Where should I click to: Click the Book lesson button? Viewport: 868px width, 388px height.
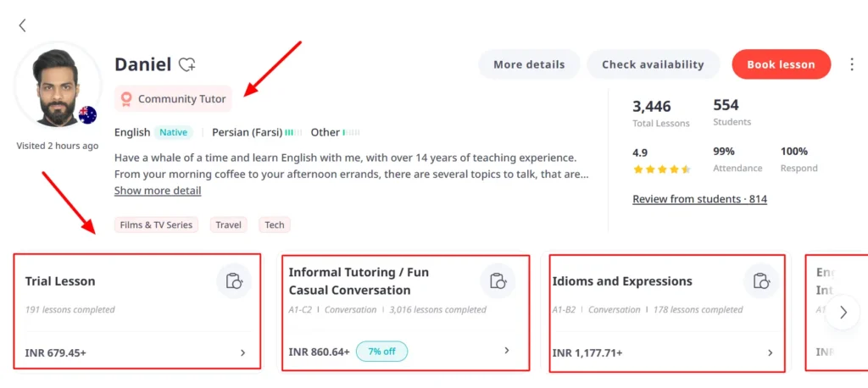click(x=781, y=64)
